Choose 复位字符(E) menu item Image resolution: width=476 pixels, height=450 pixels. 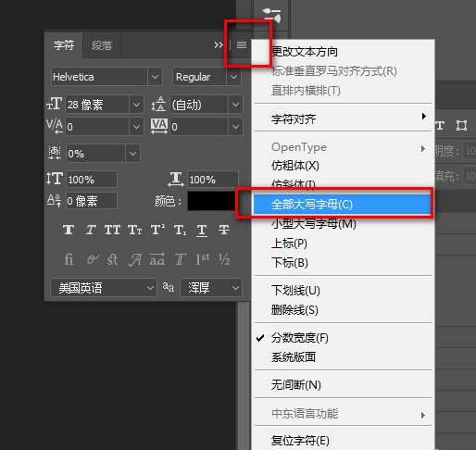pos(342,440)
